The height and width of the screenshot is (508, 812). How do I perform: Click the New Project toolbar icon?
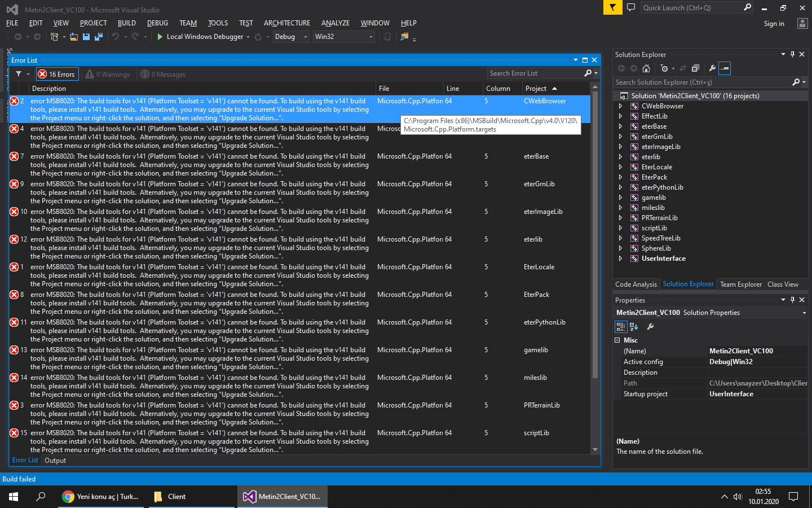(x=55, y=37)
